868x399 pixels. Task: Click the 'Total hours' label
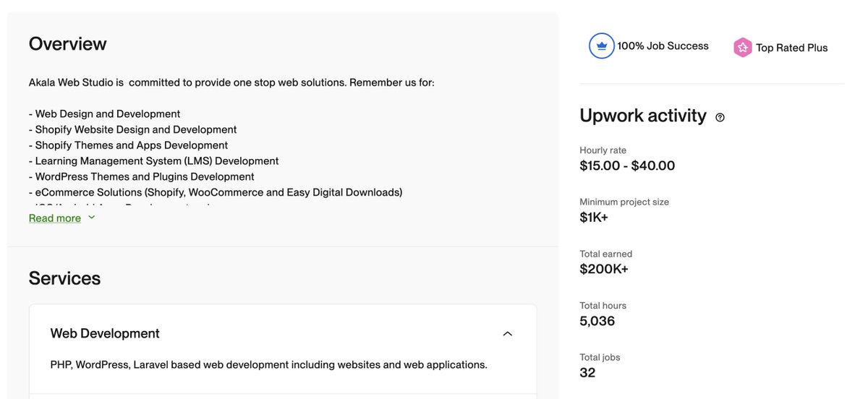[x=603, y=305]
